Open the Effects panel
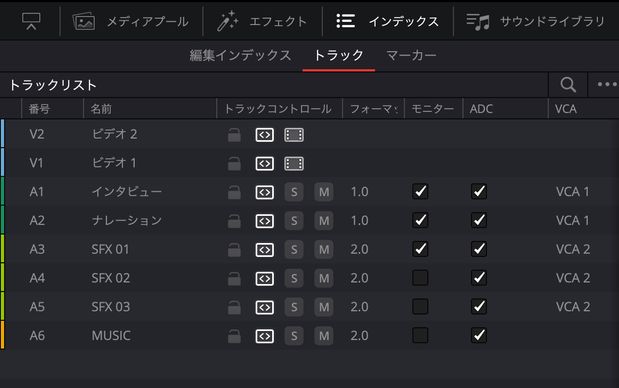Screen dimensions: 619x388 (262, 21)
